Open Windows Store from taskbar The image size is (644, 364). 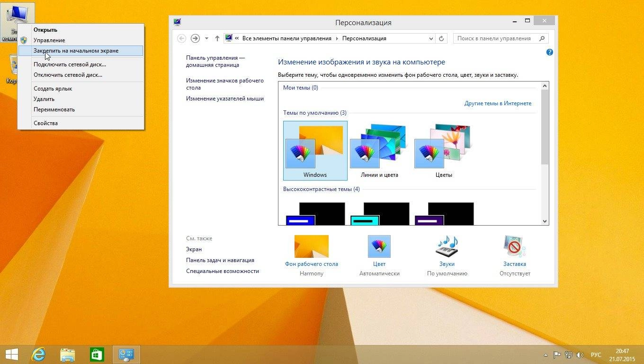(x=97, y=355)
